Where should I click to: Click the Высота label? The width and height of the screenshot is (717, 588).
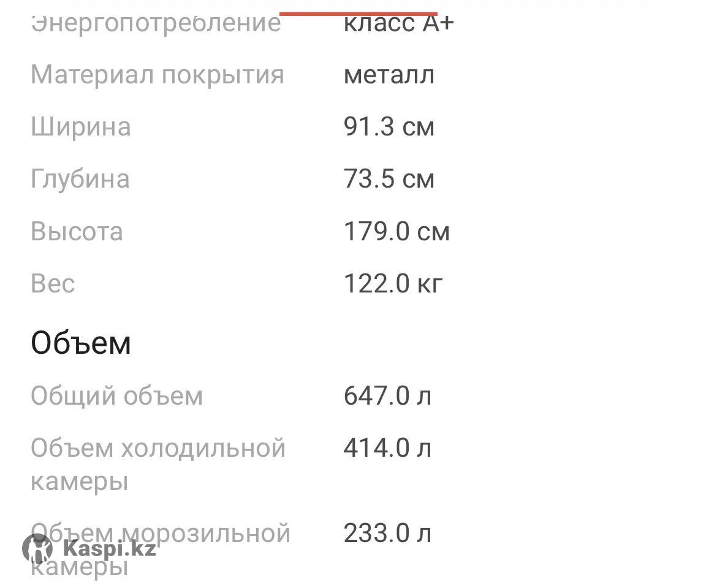[x=77, y=232]
